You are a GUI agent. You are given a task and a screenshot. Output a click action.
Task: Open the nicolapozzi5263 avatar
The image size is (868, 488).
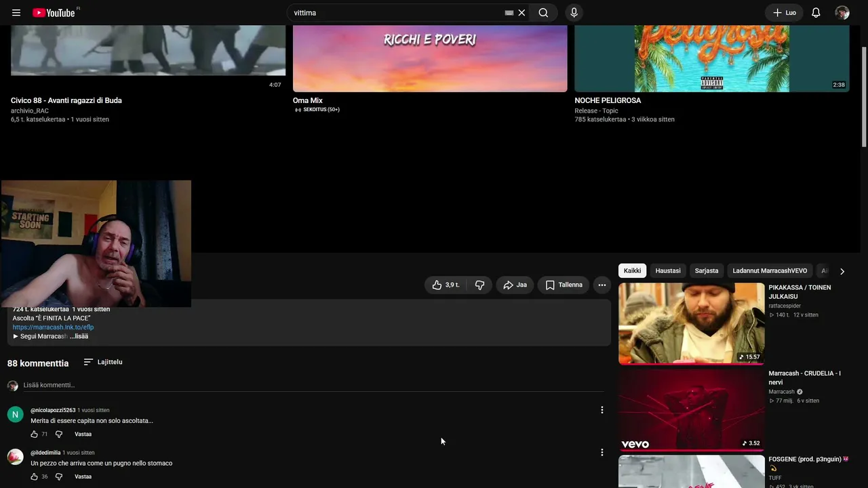tap(15, 414)
